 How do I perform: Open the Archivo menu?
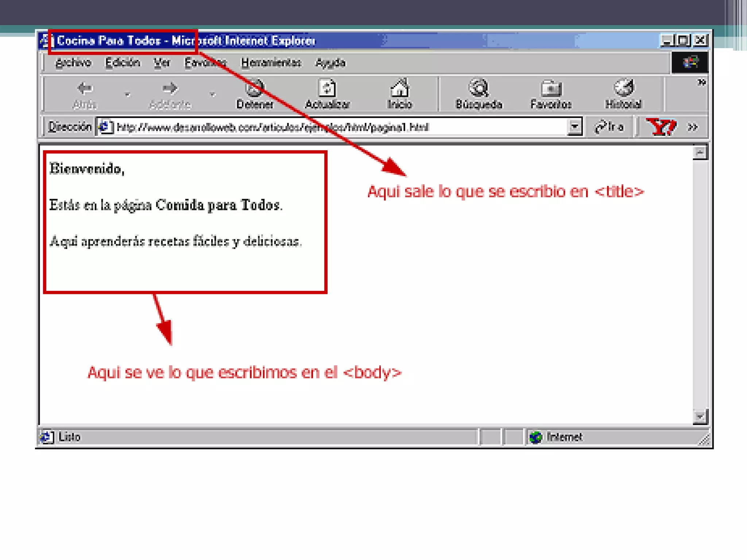pyautogui.click(x=73, y=63)
